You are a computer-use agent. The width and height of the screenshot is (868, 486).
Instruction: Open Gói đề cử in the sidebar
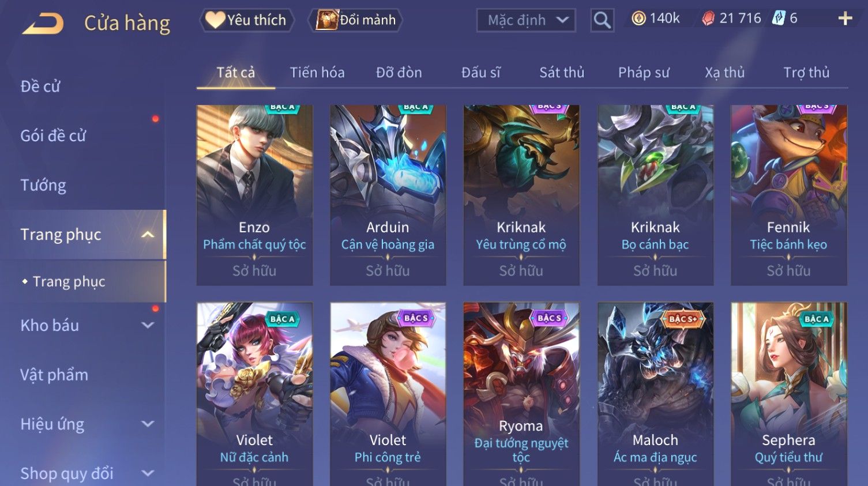click(53, 135)
